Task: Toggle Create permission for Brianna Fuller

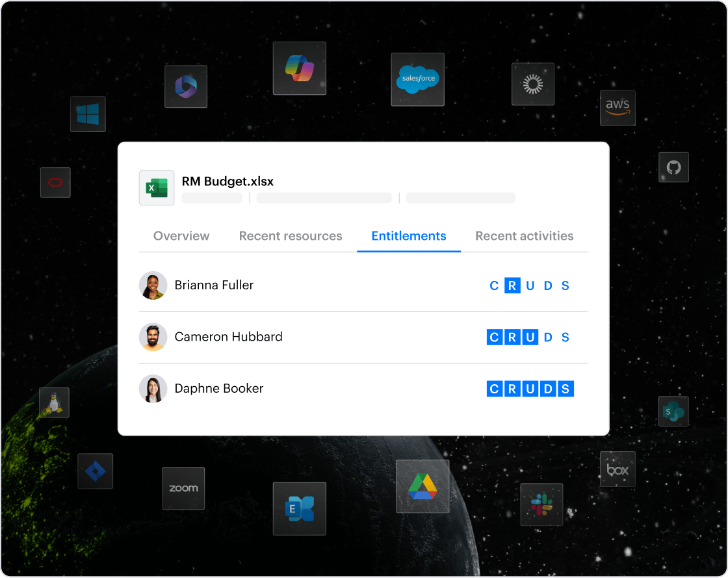Action: point(494,285)
